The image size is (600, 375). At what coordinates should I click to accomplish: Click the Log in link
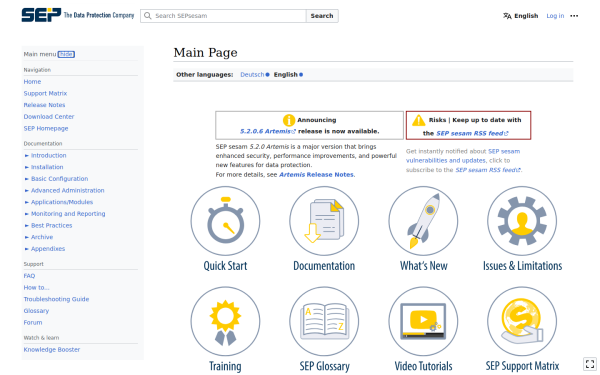click(x=555, y=16)
